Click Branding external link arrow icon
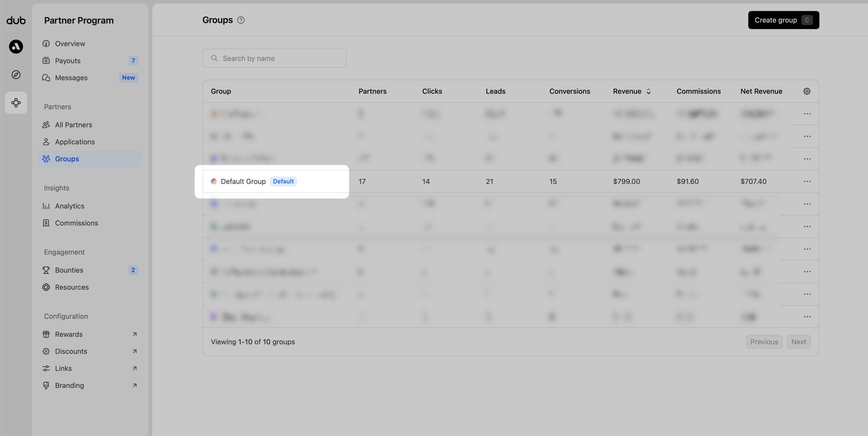The height and width of the screenshot is (436, 868). click(134, 385)
